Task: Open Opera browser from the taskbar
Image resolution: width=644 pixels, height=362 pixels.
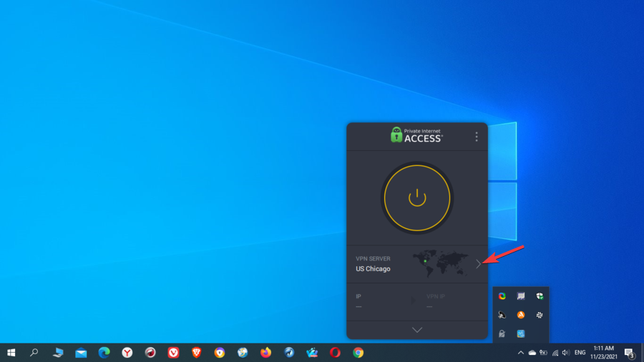Action: click(335, 353)
